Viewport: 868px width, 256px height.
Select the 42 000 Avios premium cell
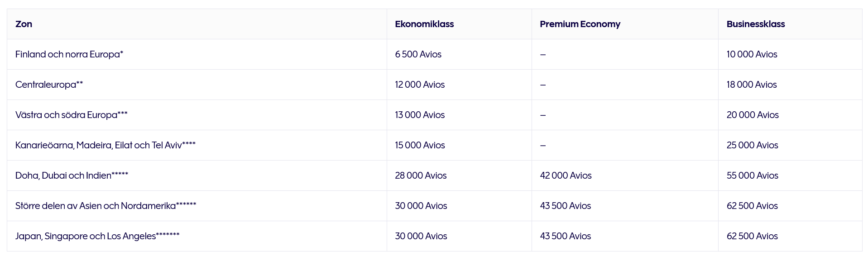pos(566,175)
